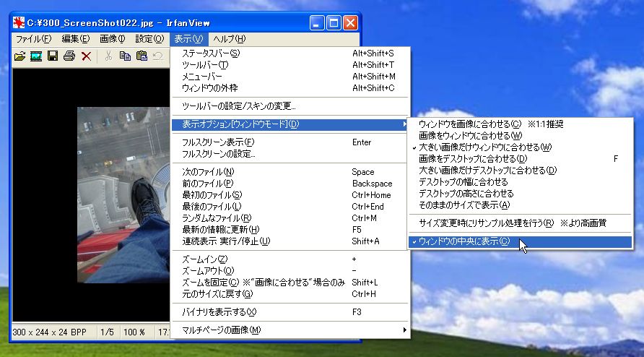Expand 表示オプション[ウィンドウモード](D) submenu

(x=290, y=124)
